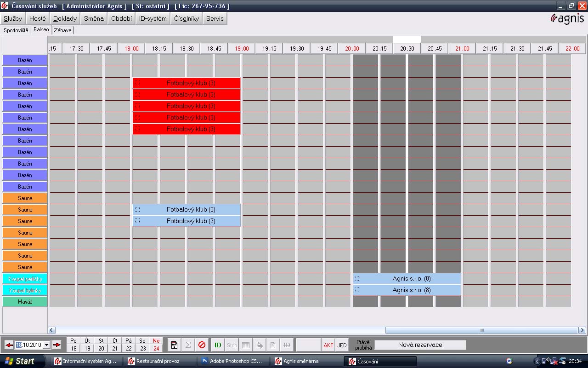Open the Služby menu
588x368 pixels.
13,18
